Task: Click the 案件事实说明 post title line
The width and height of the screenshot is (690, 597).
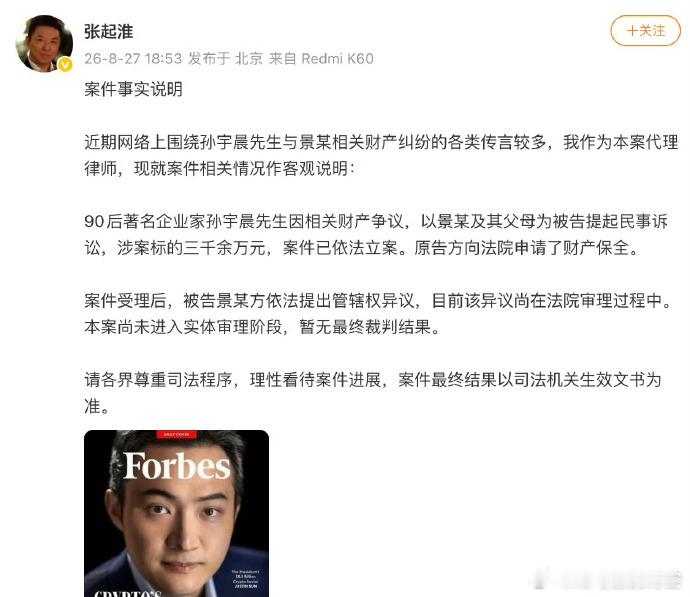Action: pyautogui.click(x=133, y=89)
